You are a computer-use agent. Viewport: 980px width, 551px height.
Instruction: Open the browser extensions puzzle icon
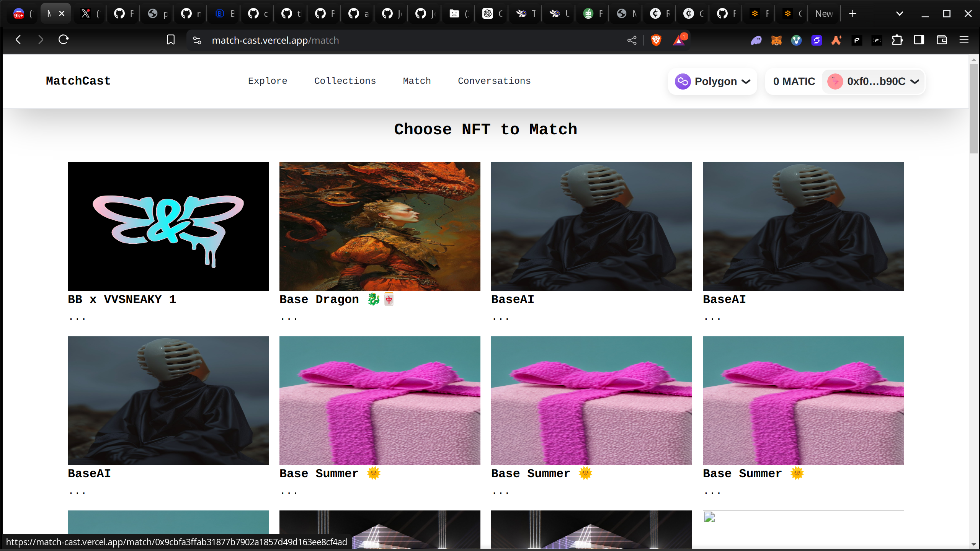coord(897,40)
